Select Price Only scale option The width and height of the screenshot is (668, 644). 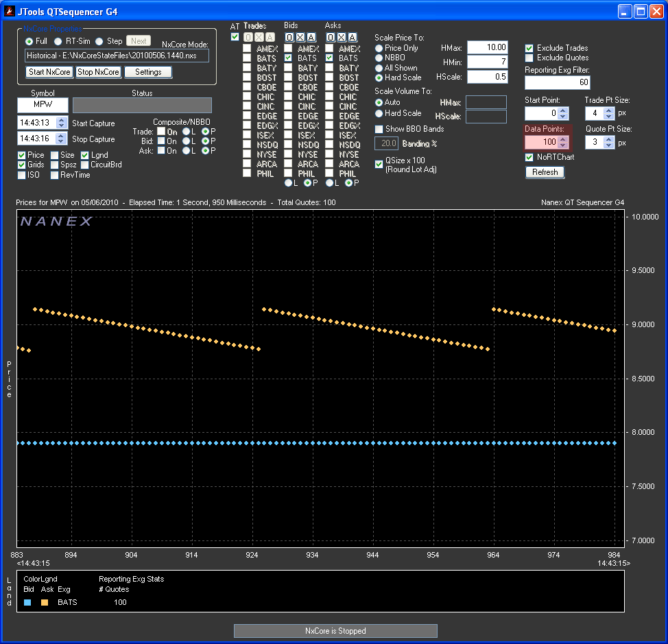[x=379, y=48]
